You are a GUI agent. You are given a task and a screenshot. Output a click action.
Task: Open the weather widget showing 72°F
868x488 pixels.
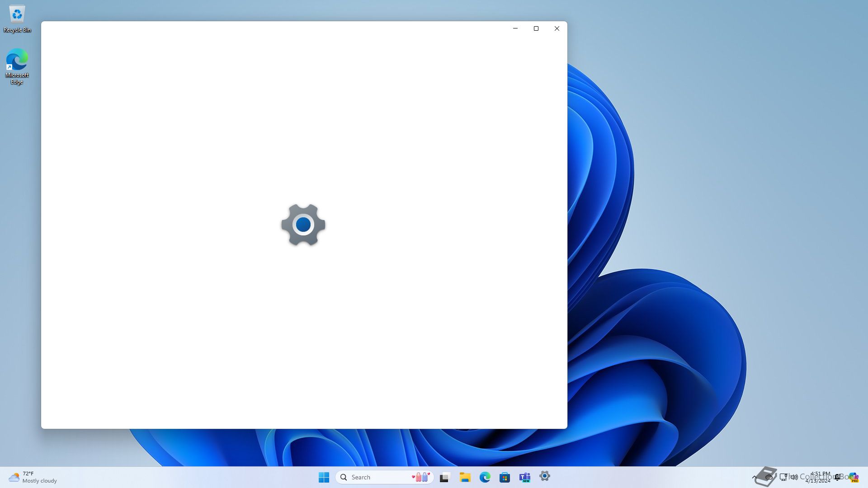tap(33, 477)
